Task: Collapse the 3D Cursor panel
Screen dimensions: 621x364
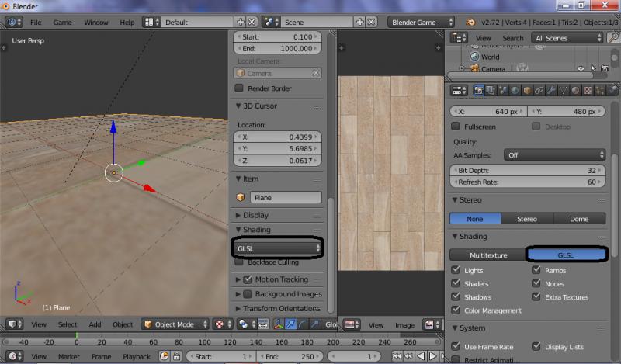Action: 238,106
